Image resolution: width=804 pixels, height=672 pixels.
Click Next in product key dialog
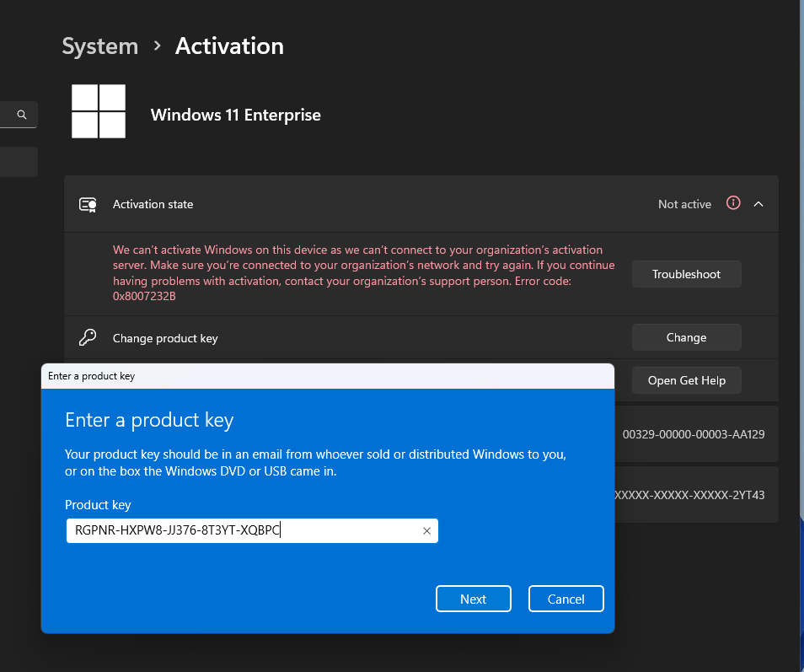(474, 599)
